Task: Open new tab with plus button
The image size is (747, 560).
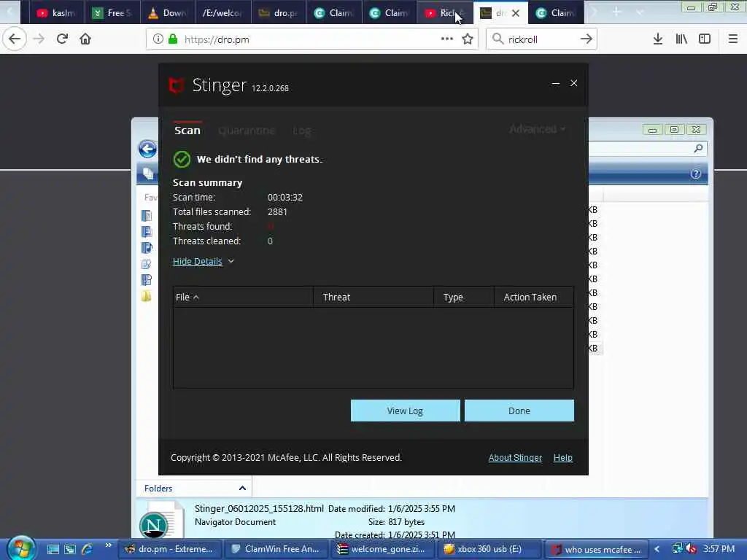Action: [616, 12]
